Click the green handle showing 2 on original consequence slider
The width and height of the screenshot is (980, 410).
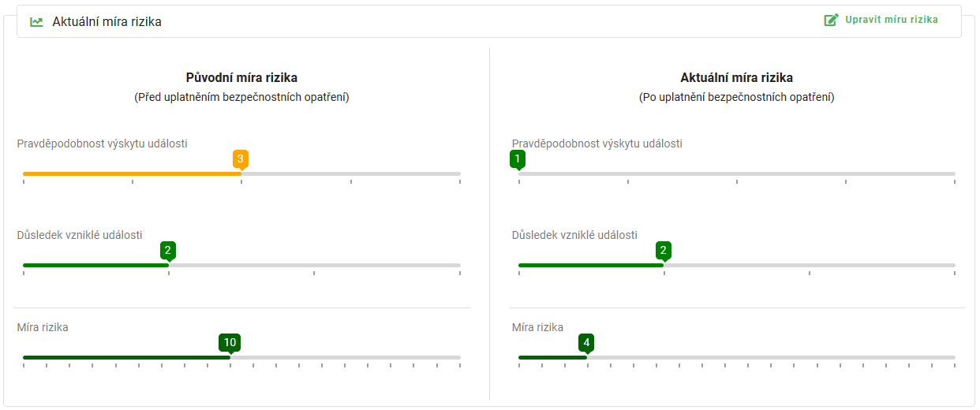[168, 252]
